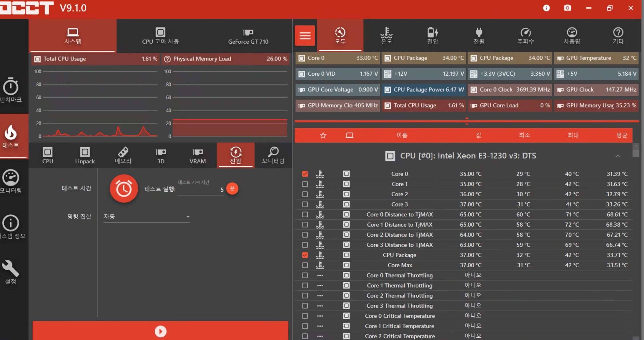
Task: Click the test duration input field
Action: (x=200, y=190)
